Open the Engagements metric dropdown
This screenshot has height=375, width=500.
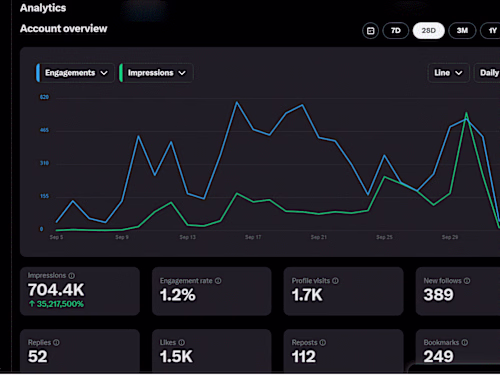coord(76,73)
